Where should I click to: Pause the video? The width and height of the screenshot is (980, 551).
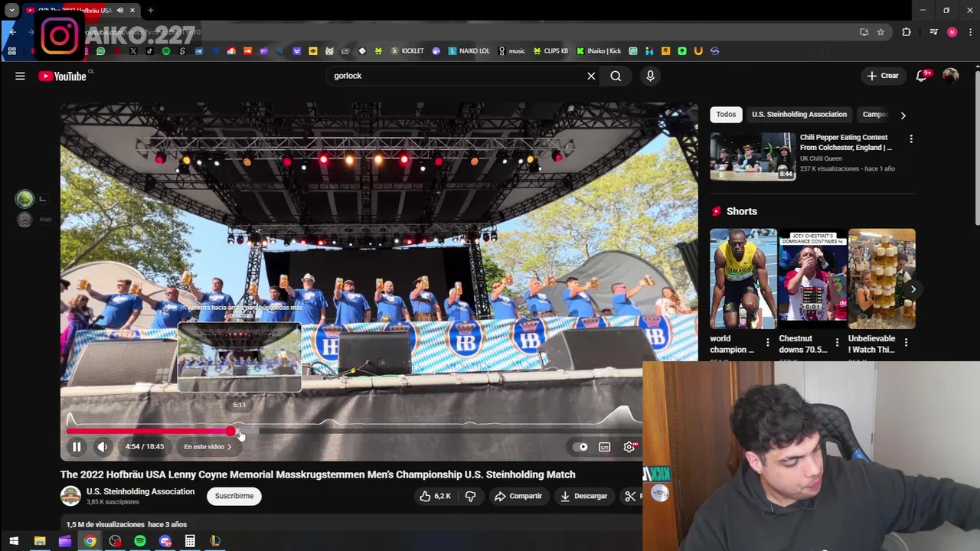coord(77,447)
